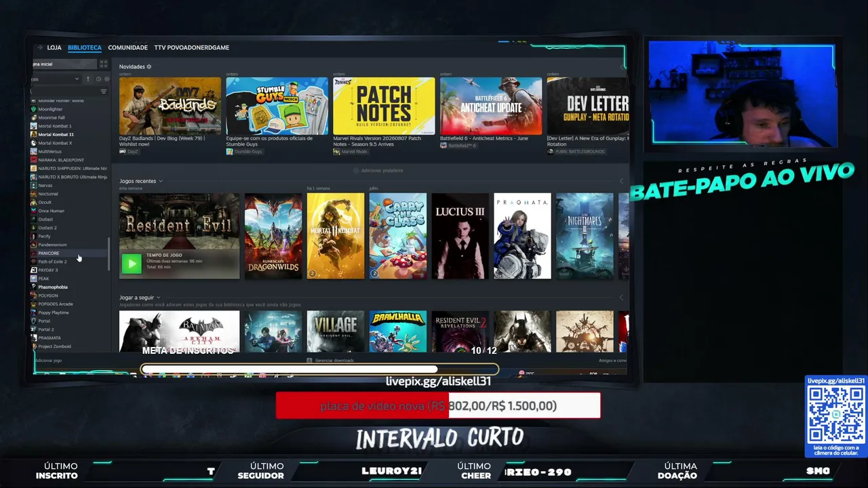Click the PEAK game icon

(34, 279)
